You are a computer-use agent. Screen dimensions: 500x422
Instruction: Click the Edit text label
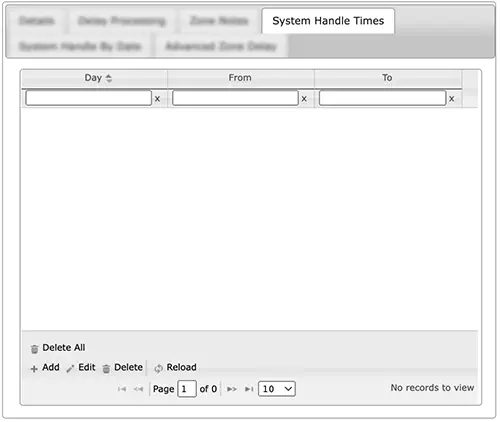tap(87, 367)
